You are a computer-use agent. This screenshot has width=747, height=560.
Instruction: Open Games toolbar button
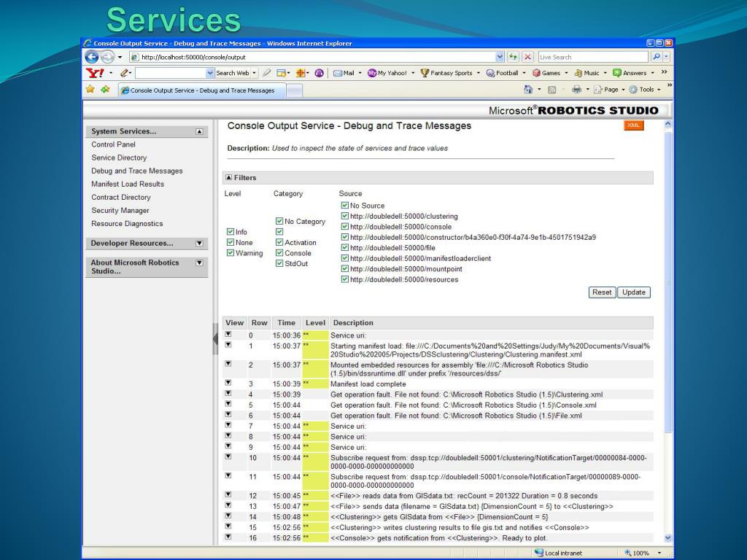pyautogui.click(x=546, y=73)
